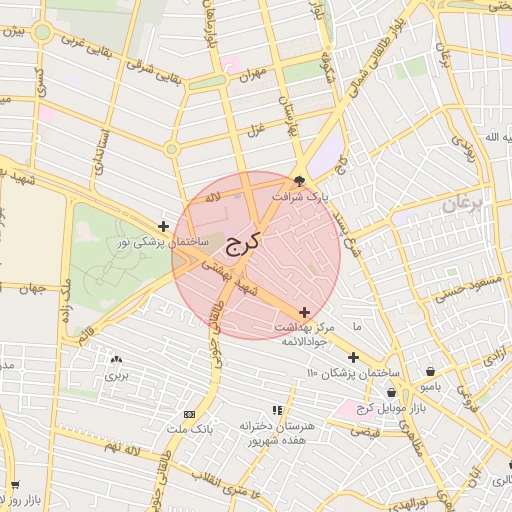Select the basket icon for بازار موبایل کرج
Screen dimensions: 512x512
tap(391, 392)
